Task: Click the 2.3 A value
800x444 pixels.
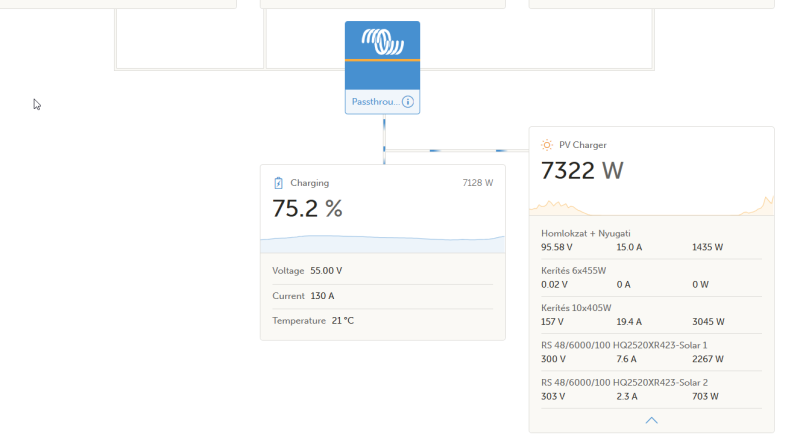Action: tap(627, 396)
